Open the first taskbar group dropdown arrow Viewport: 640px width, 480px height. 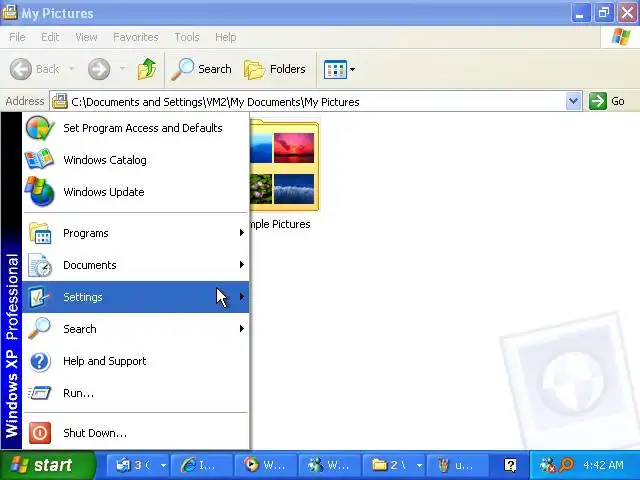(x=163, y=465)
